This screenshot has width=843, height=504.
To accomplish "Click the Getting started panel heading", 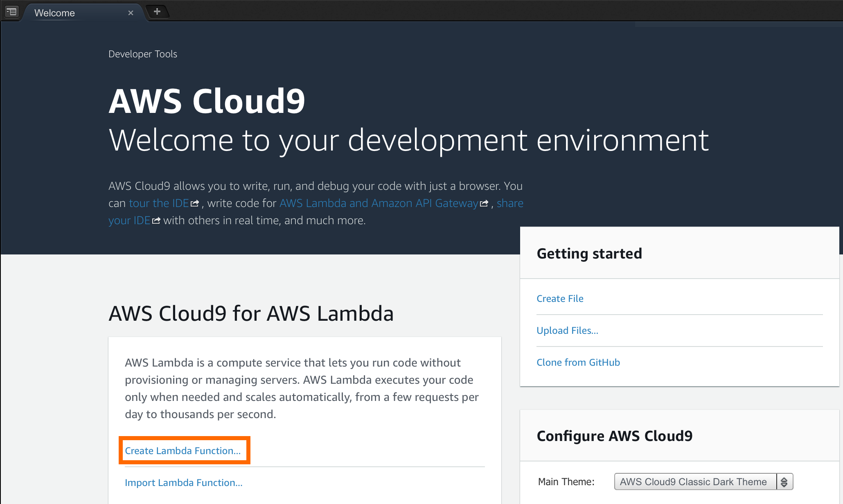I will tap(589, 253).
